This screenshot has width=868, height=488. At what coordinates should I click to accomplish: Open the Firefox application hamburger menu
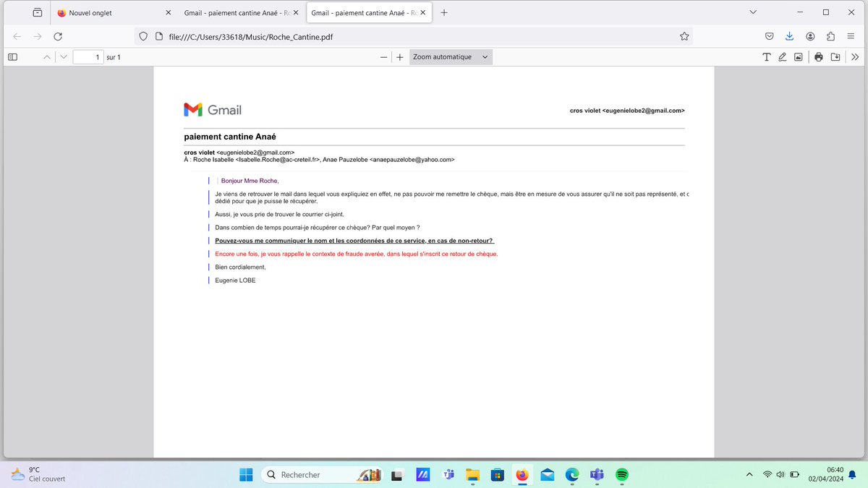[x=851, y=36]
